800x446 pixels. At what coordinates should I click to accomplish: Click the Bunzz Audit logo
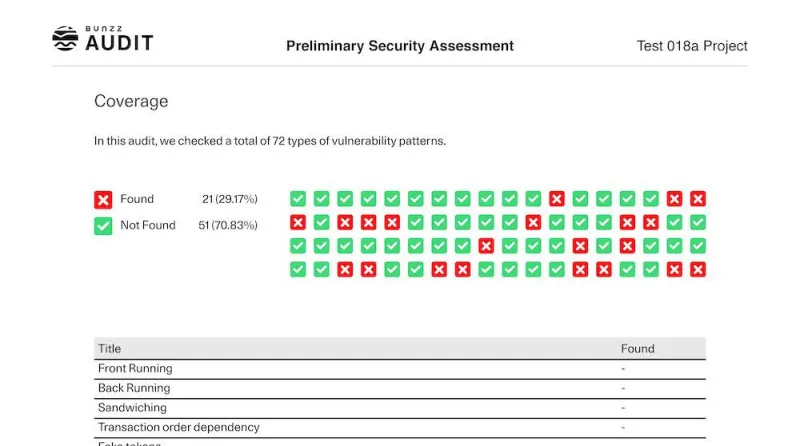(103, 39)
